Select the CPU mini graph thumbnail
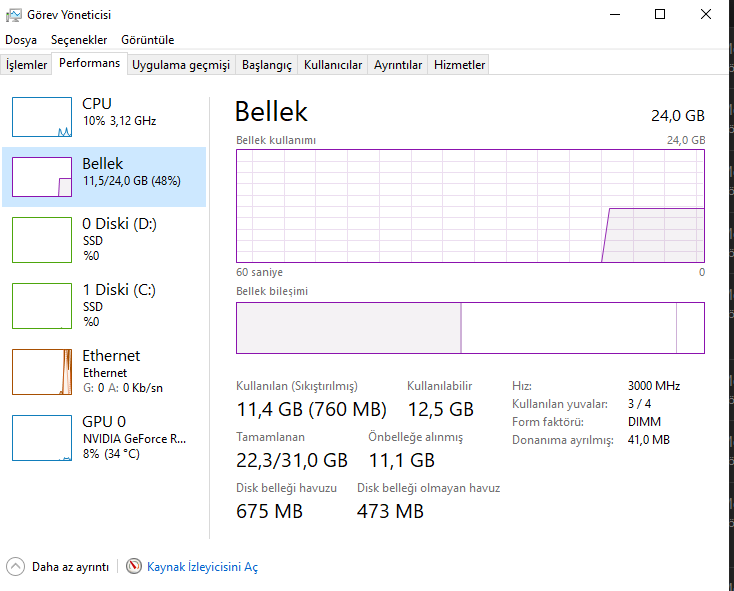Viewport: 734px width, 591px height. click(x=42, y=117)
